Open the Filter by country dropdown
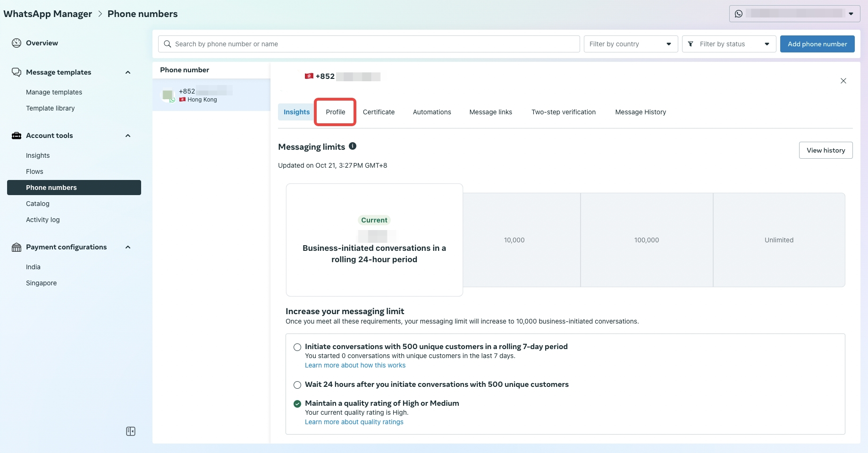 click(x=631, y=44)
